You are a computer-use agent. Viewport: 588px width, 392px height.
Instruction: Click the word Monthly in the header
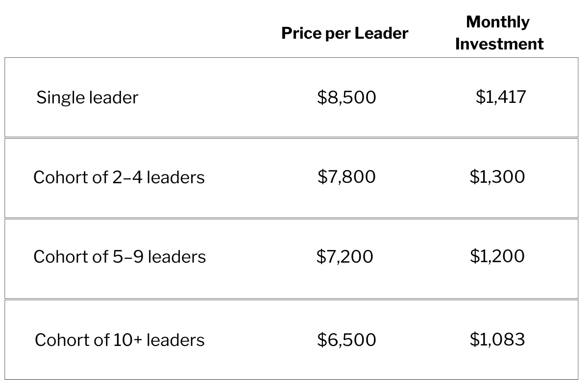tap(498, 23)
